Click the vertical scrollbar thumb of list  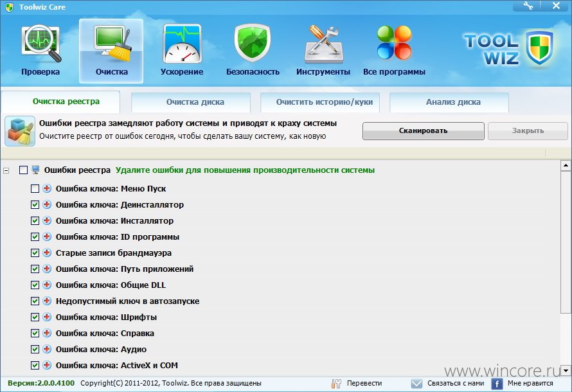tap(566, 242)
